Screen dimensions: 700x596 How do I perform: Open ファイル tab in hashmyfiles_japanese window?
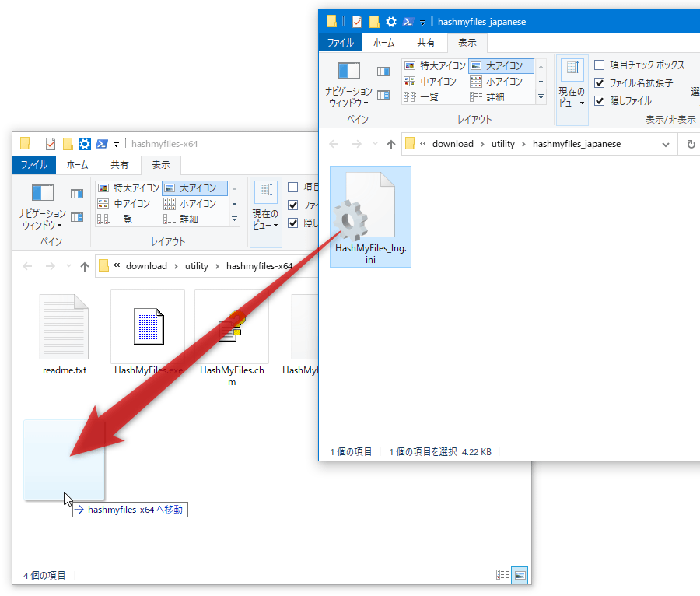(341, 43)
